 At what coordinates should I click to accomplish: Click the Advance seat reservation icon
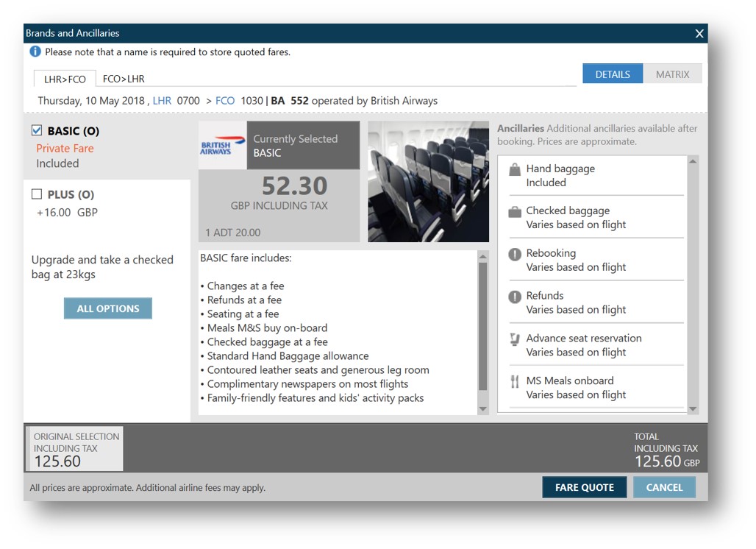(515, 339)
